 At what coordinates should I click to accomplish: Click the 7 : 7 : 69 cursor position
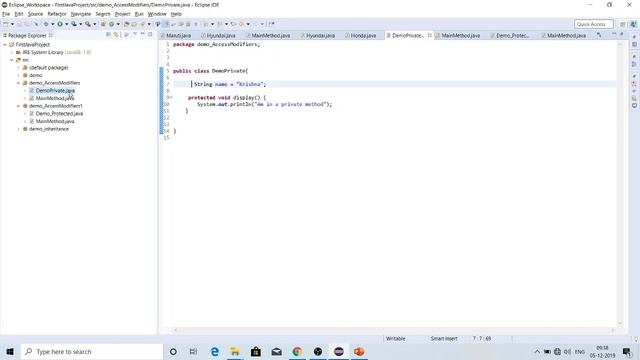click(x=482, y=338)
